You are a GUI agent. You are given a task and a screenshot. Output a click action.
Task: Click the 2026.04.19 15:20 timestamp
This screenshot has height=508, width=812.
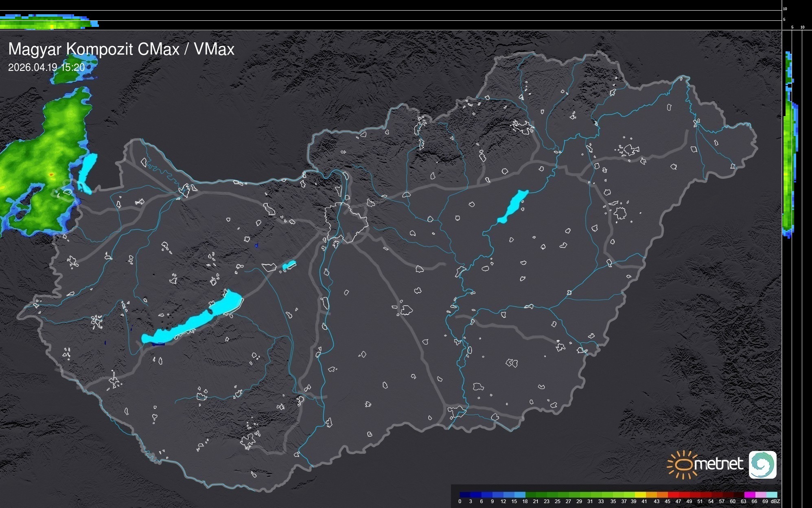tap(46, 67)
